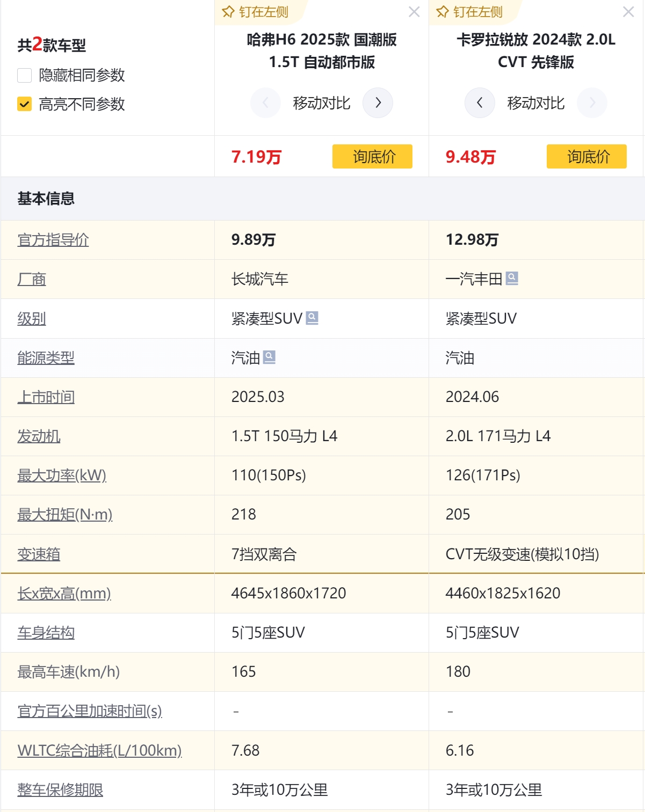Click the 9.48万 dealer price
The height and width of the screenshot is (812, 645).
(470, 157)
